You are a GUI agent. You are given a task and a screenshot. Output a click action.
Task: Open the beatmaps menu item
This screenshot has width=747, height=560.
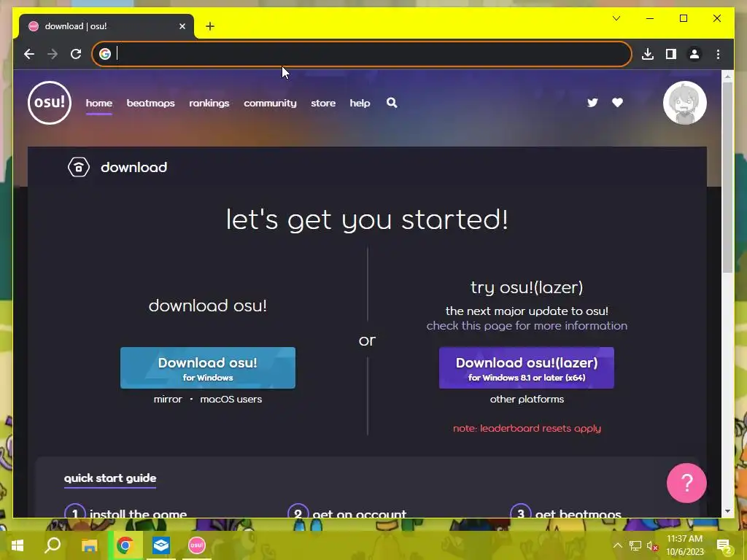click(x=150, y=103)
